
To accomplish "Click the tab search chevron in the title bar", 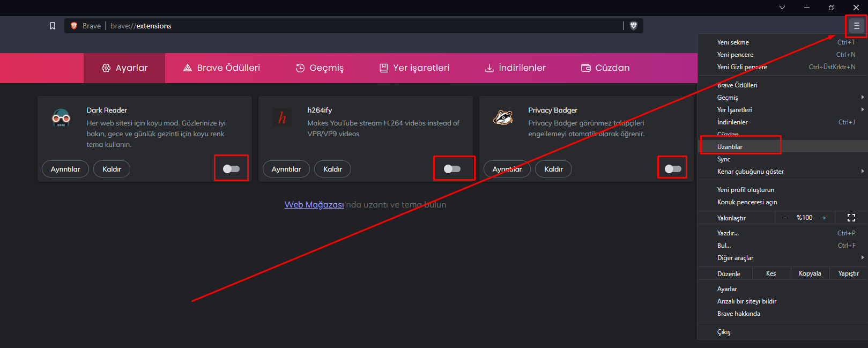I will 782,8.
